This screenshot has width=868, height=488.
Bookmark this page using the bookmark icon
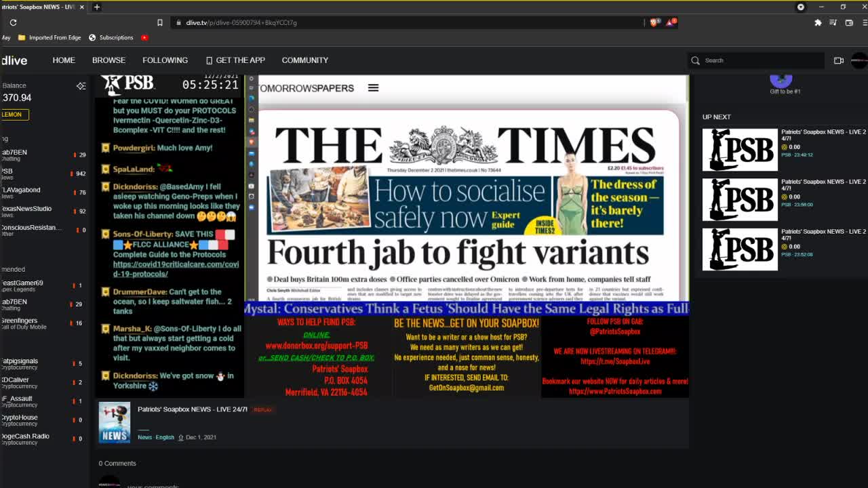[160, 22]
